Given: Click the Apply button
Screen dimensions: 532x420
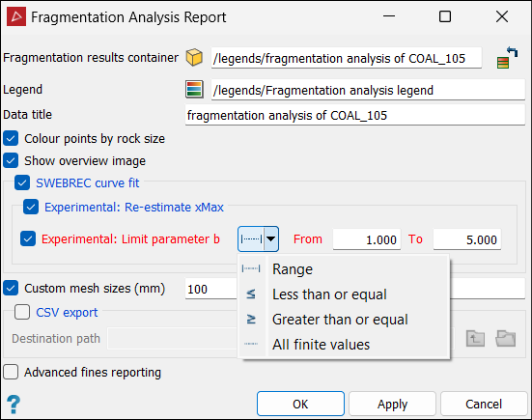Looking at the screenshot, I should [x=393, y=404].
